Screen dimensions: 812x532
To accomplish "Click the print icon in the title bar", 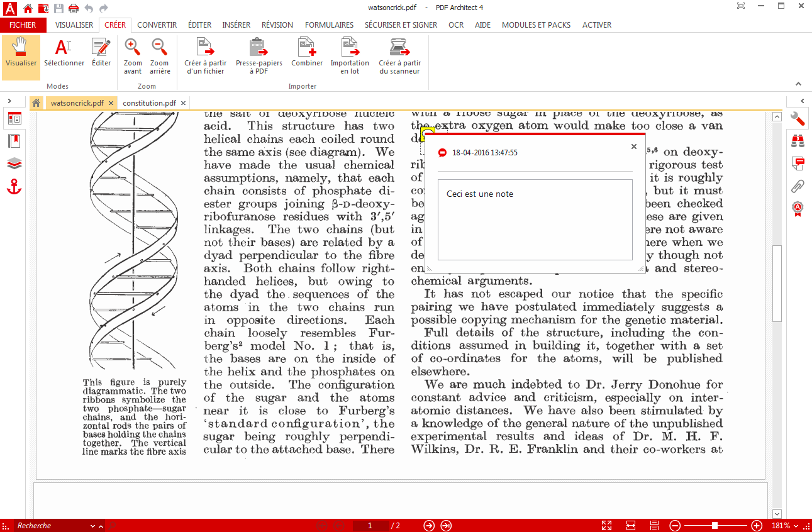I will coord(74,8).
